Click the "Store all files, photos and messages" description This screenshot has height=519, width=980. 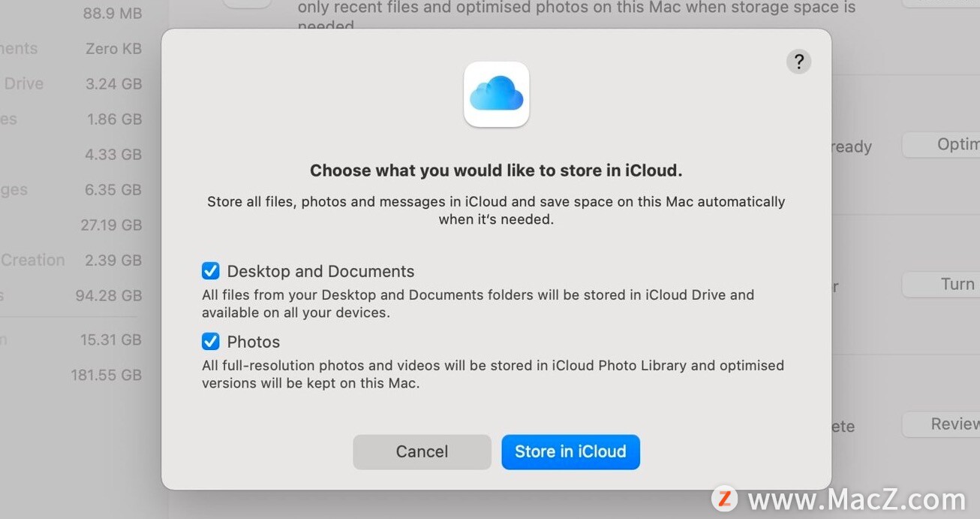[496, 210]
